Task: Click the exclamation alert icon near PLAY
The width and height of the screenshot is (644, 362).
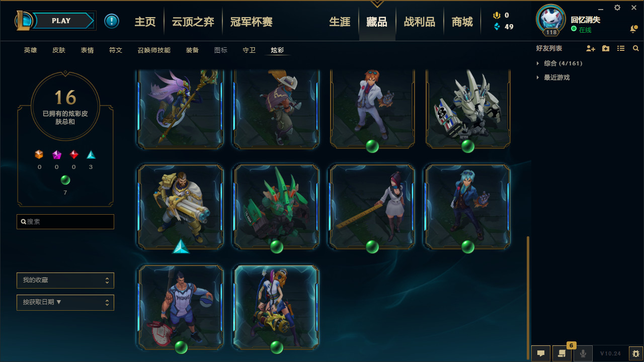Action: click(x=112, y=21)
